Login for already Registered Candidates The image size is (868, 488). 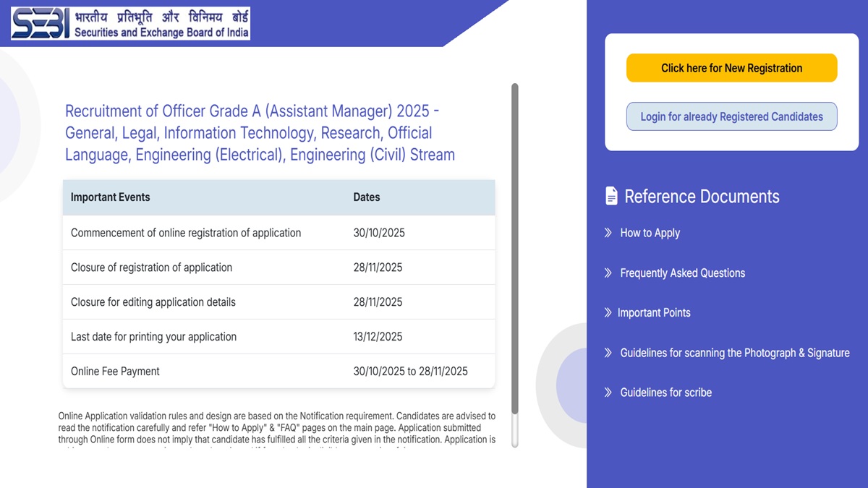(731, 116)
